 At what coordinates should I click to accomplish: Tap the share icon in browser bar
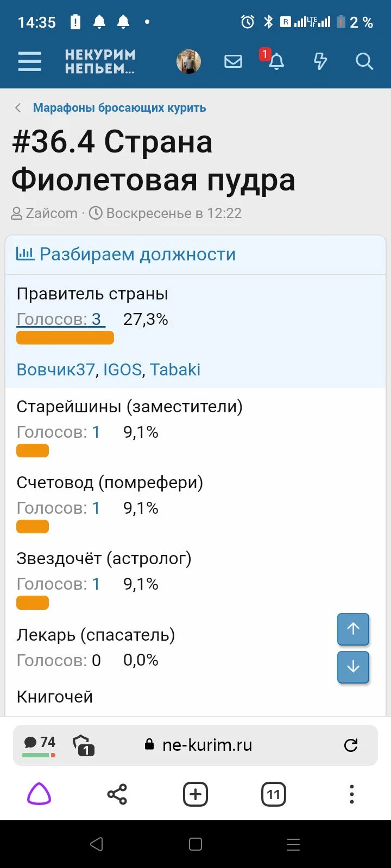117,795
